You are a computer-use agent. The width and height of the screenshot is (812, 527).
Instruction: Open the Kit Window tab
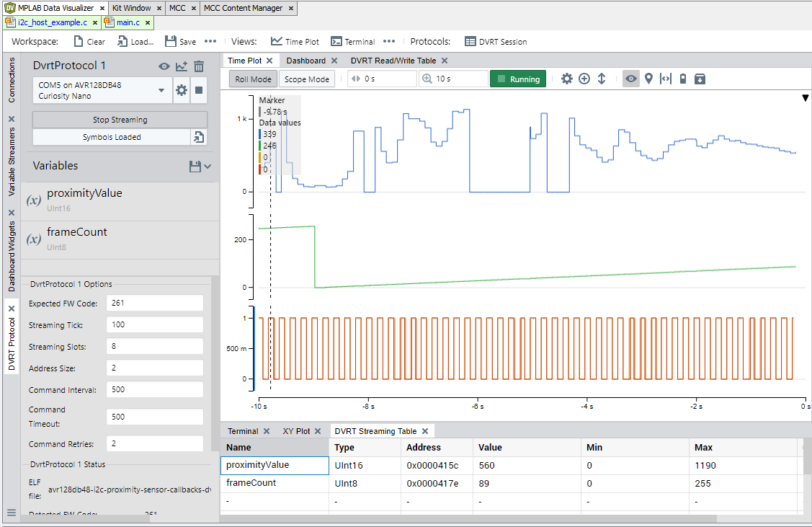tap(132, 8)
